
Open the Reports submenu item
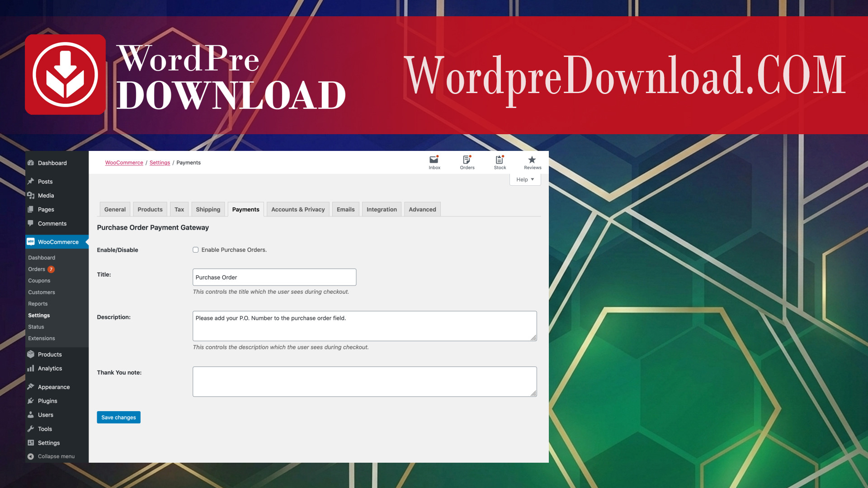pyautogui.click(x=38, y=304)
